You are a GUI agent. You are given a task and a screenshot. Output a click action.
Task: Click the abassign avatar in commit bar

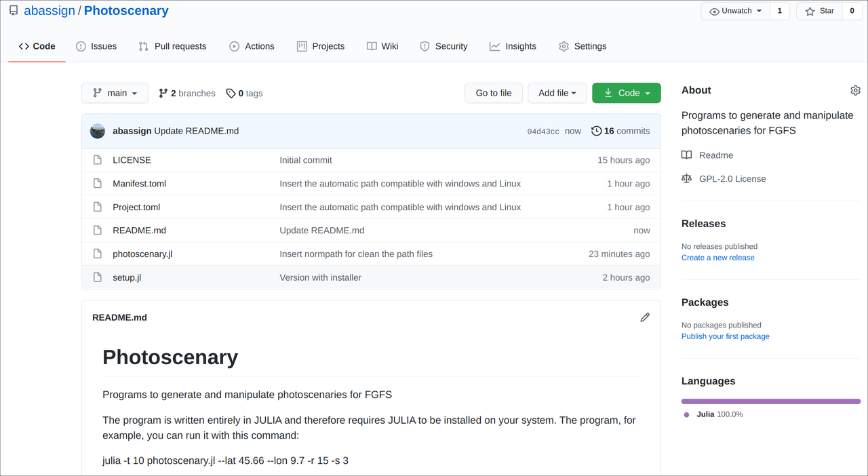coord(98,131)
